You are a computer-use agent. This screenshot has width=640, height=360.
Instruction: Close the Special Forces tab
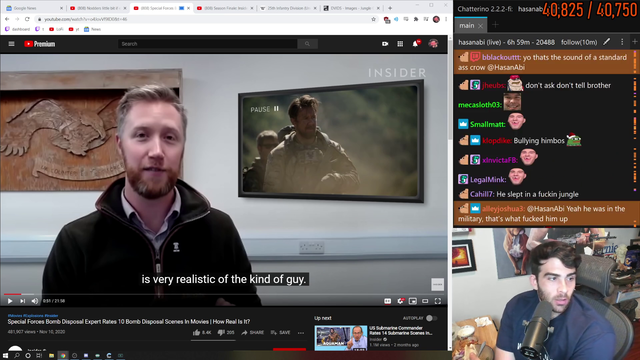[188, 8]
